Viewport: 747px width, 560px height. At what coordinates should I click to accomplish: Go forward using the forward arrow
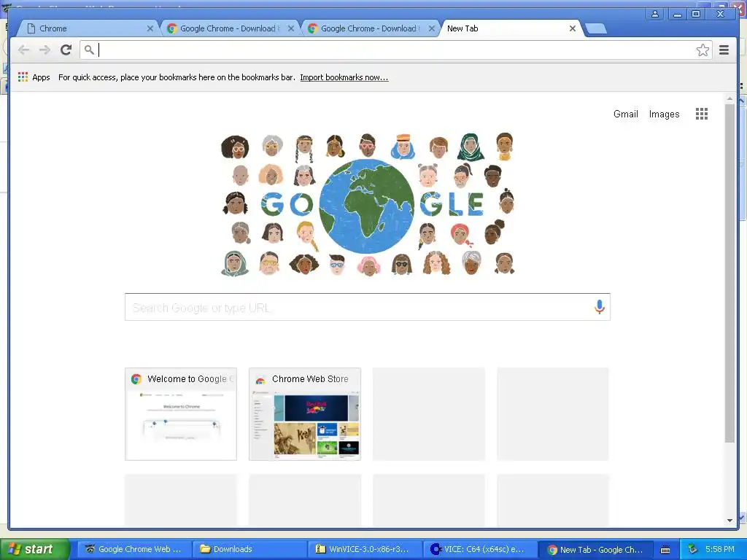click(44, 50)
